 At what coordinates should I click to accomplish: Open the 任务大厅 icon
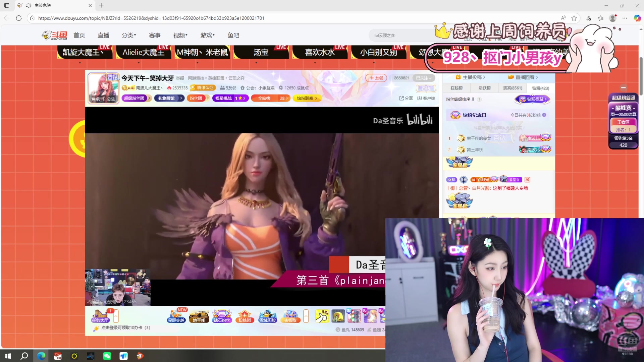100,316
